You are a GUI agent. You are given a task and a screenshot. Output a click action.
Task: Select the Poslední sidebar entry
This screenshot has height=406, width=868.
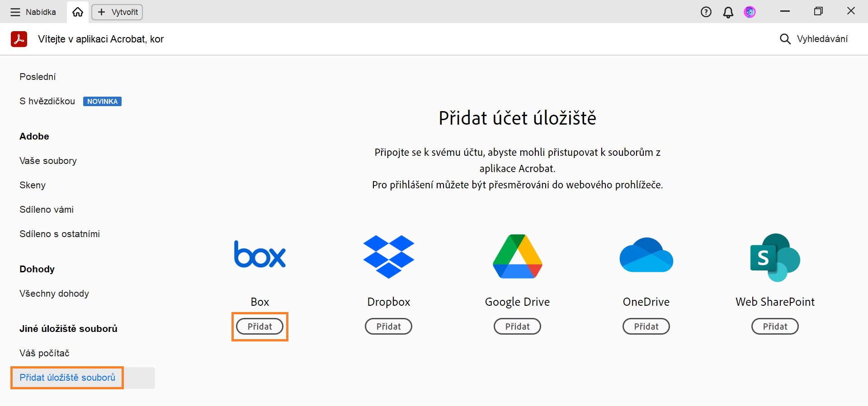point(37,76)
